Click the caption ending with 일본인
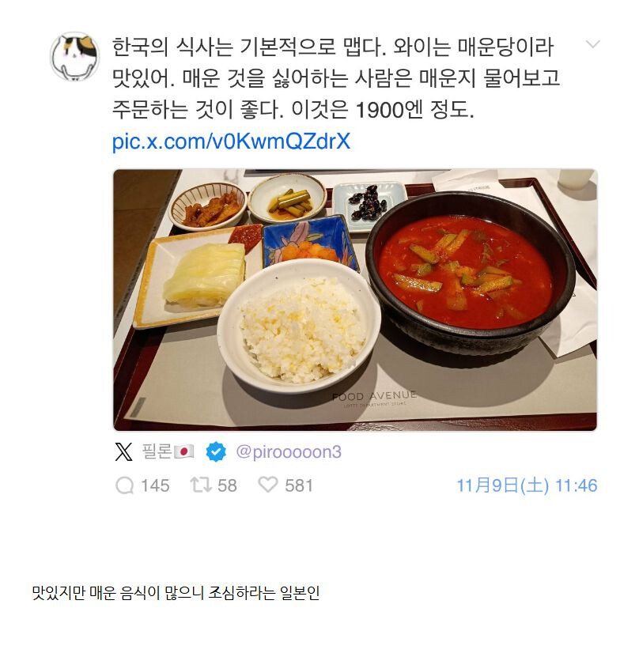The height and width of the screenshot is (672, 639). (176, 593)
